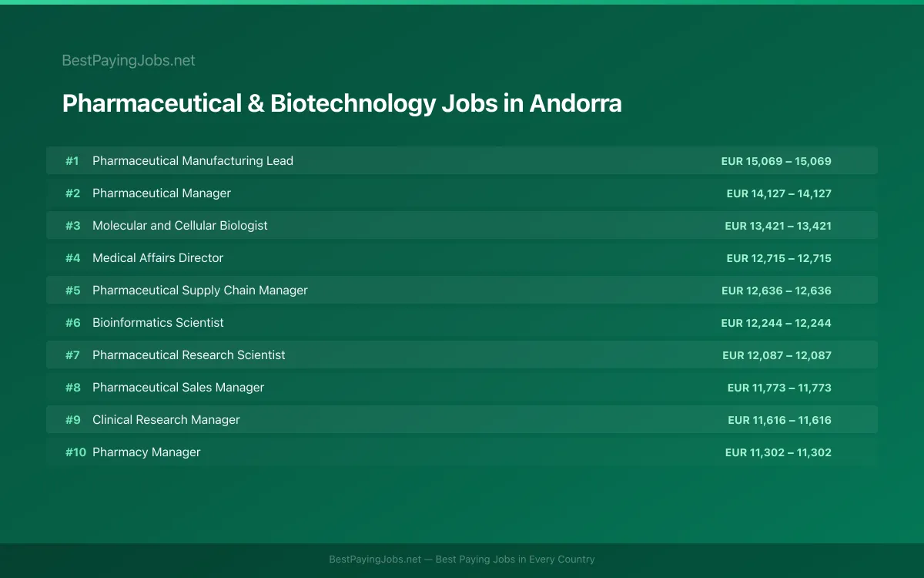Click salary EUR 11,302 – 11,302
This screenshot has height=578, width=924.
(x=778, y=452)
